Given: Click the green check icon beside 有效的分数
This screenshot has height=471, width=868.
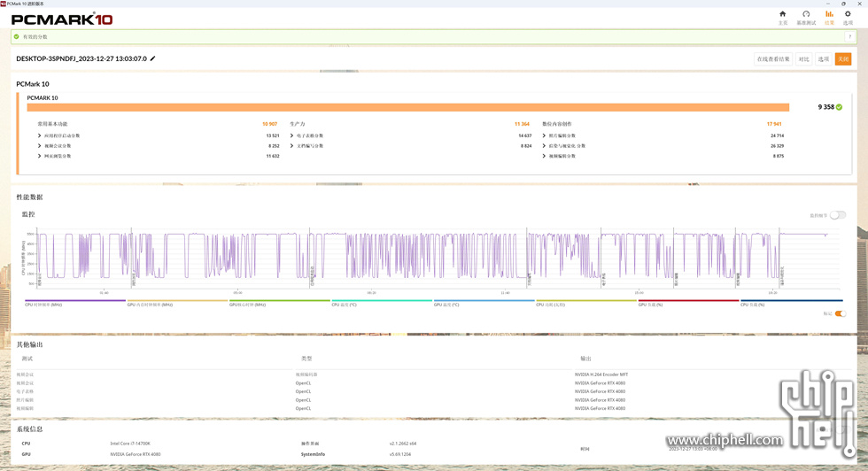Looking at the screenshot, I should (17, 36).
